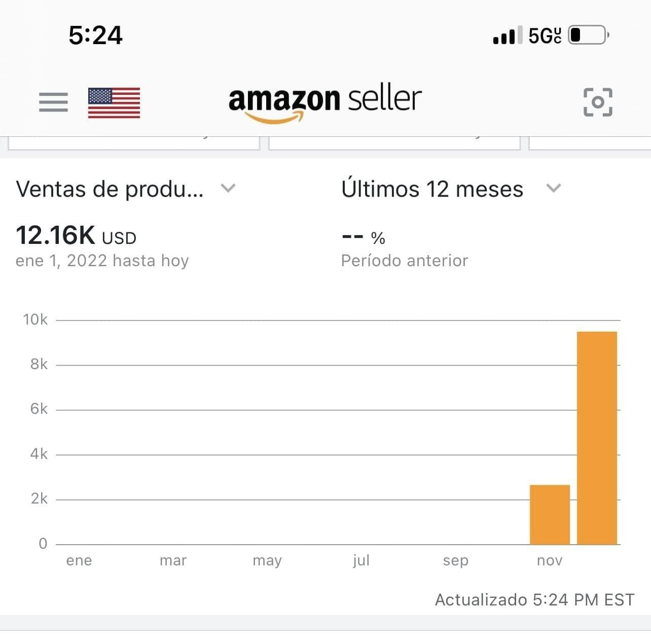Image resolution: width=651 pixels, height=644 pixels.
Task: Tap the short November orange sales bar
Action: [x=550, y=514]
